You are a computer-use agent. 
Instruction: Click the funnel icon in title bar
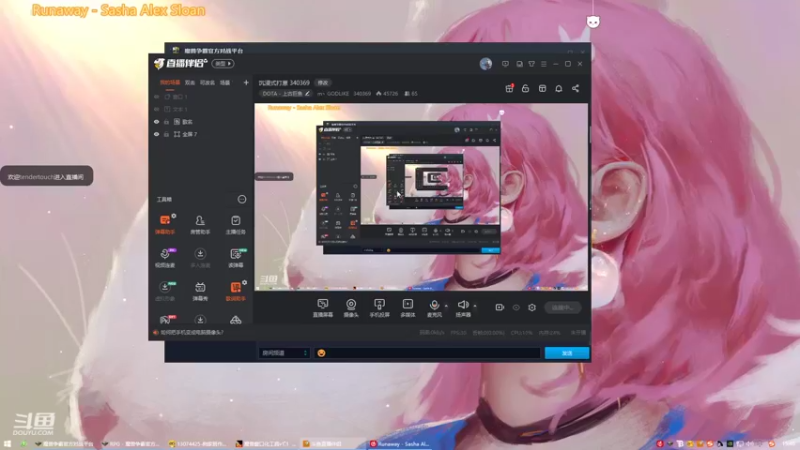click(532, 64)
